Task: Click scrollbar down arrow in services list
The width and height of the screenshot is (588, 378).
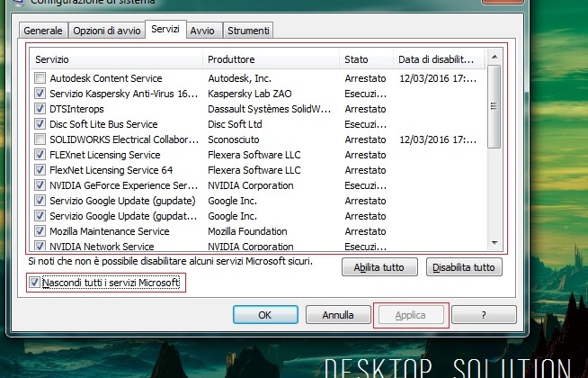Action: tap(494, 242)
